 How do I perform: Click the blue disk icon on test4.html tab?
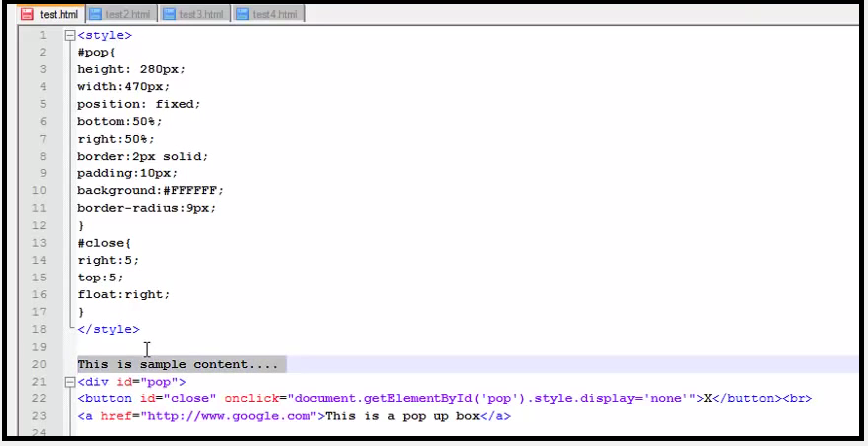pos(242,14)
